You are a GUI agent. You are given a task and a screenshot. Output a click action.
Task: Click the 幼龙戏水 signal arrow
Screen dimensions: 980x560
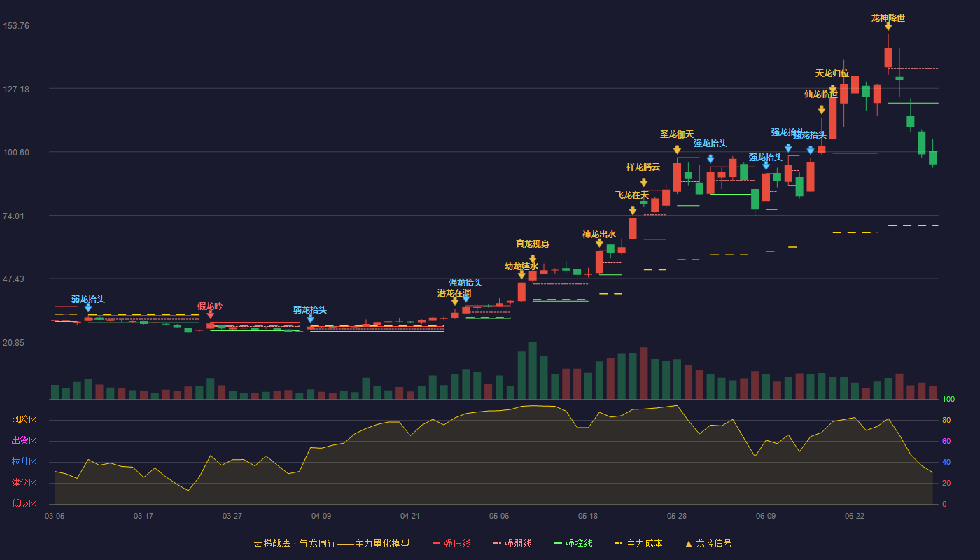(x=521, y=276)
